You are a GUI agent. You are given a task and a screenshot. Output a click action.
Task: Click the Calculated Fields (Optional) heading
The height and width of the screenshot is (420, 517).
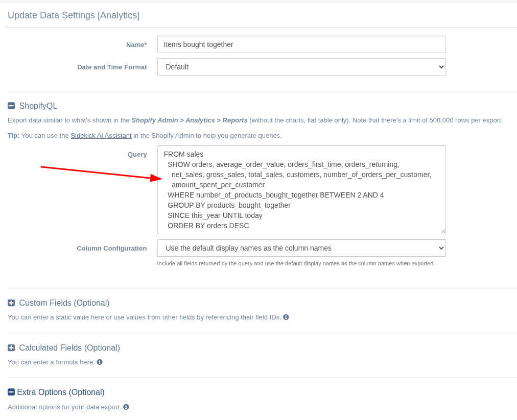click(69, 348)
